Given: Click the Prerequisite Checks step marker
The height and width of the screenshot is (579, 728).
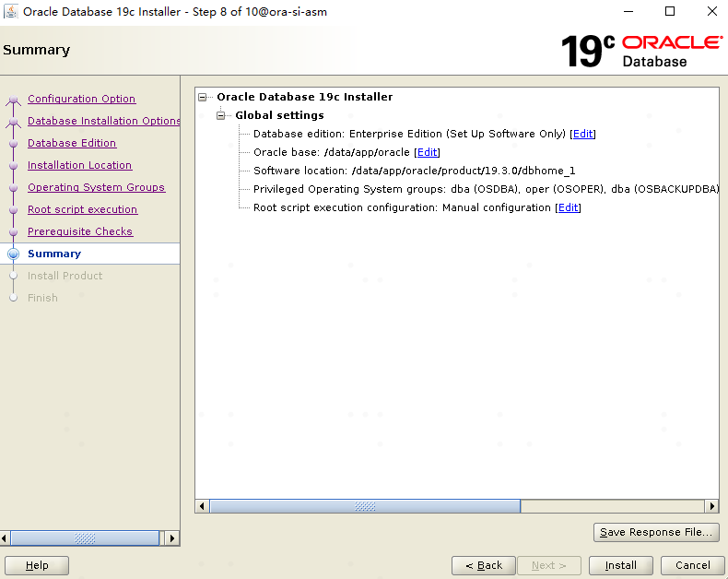Looking at the screenshot, I should pyautogui.click(x=14, y=232).
